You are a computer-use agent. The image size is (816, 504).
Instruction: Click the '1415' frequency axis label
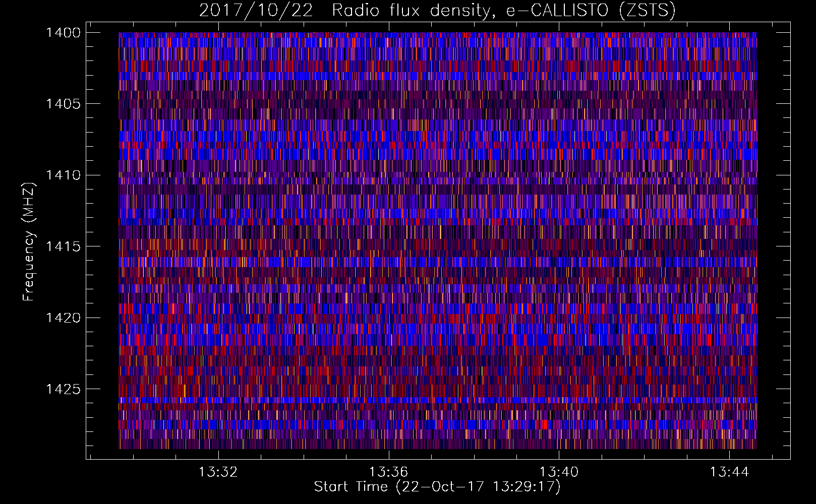63,246
